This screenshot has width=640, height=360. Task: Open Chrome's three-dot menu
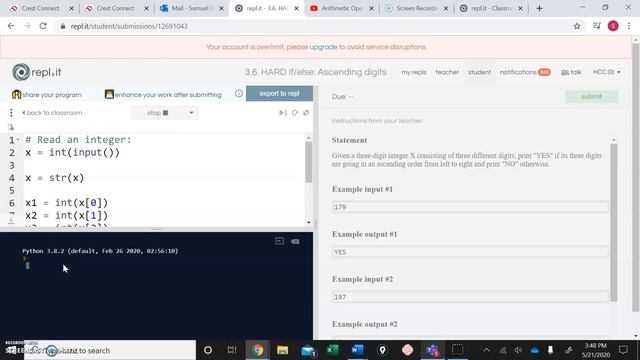click(x=629, y=26)
